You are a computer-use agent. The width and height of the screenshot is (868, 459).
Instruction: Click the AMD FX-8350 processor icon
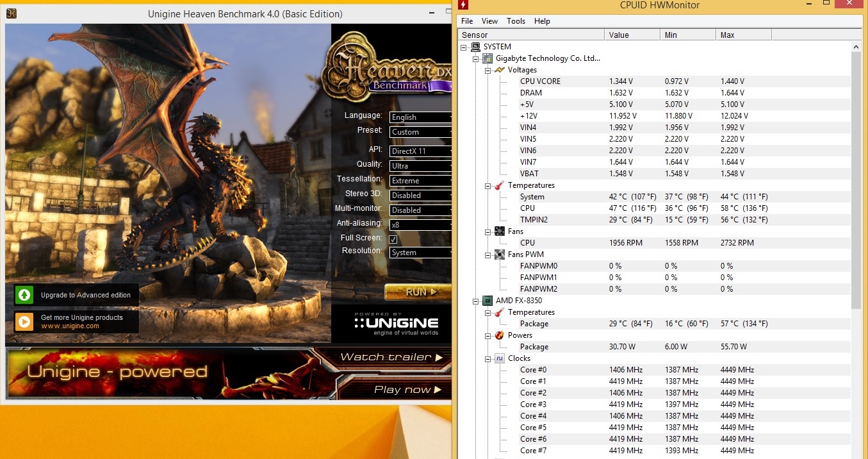pos(487,301)
